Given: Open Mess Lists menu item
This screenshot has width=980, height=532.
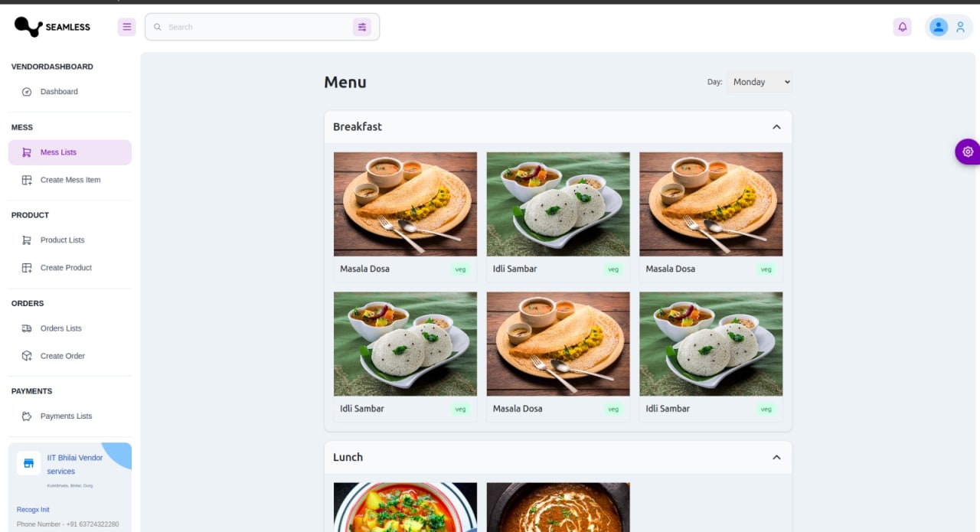Looking at the screenshot, I should pyautogui.click(x=70, y=152).
